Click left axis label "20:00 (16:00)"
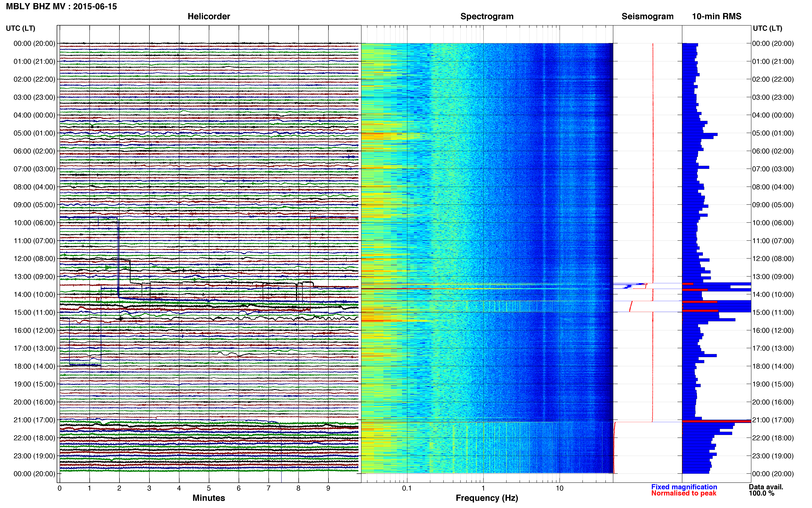Screen dimensions: 812x508 coord(34,402)
